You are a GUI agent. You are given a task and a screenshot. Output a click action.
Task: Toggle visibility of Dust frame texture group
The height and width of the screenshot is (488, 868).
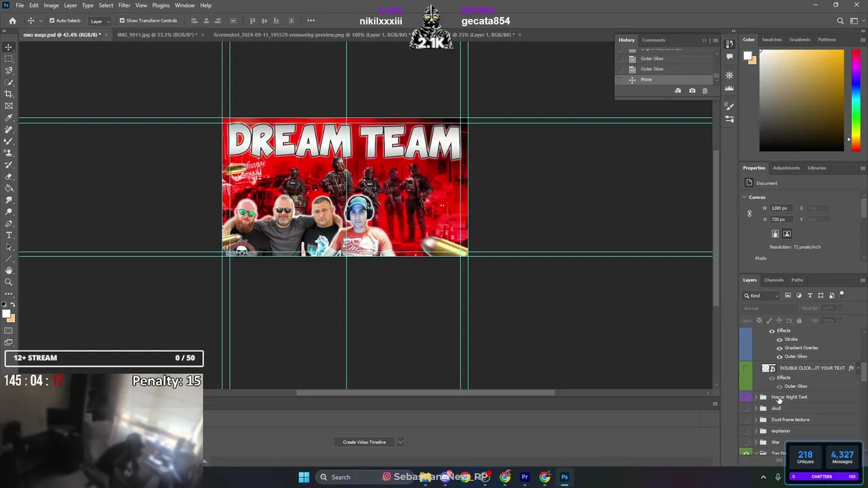(x=746, y=420)
